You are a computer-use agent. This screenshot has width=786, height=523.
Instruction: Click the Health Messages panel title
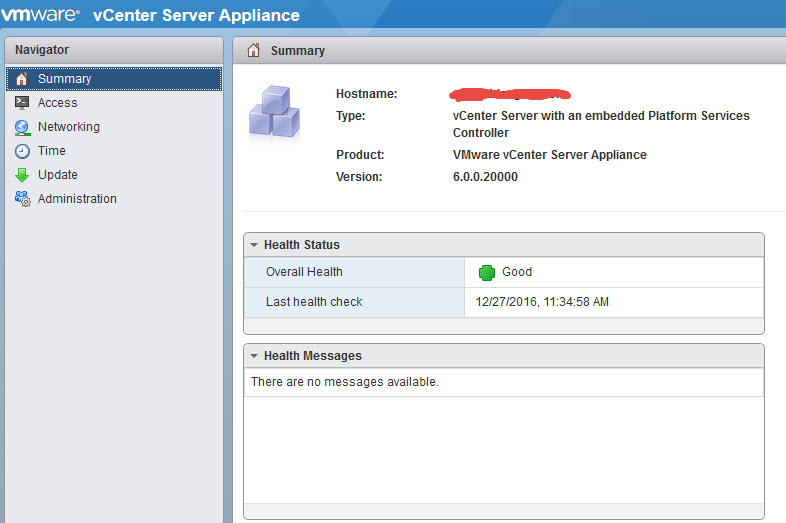[313, 356]
